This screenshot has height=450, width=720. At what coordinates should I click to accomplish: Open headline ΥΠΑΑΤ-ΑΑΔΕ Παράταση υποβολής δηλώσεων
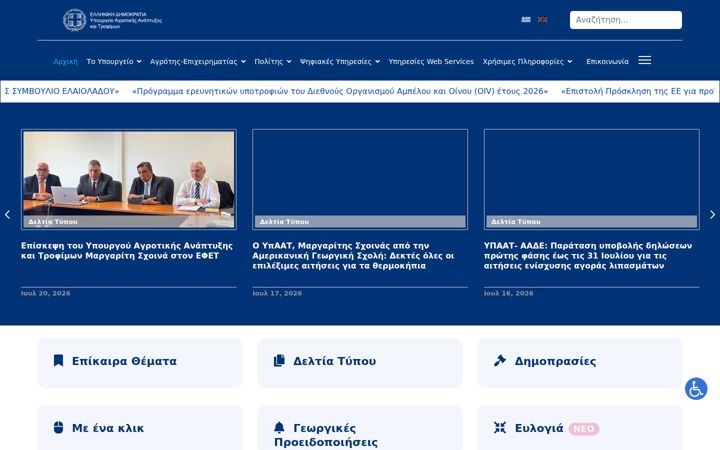[x=588, y=256]
